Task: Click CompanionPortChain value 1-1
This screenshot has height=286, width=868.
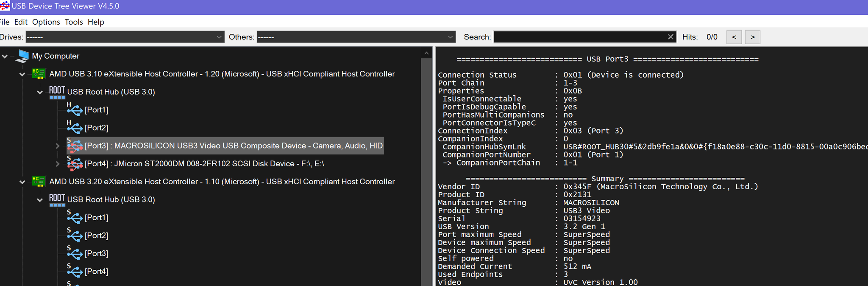Action: pyautogui.click(x=570, y=163)
